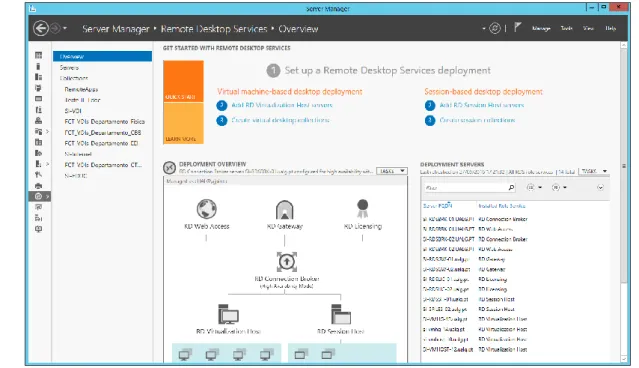Click the RD Connection Broker icon
This screenshot has width=639, height=368.
286,262
